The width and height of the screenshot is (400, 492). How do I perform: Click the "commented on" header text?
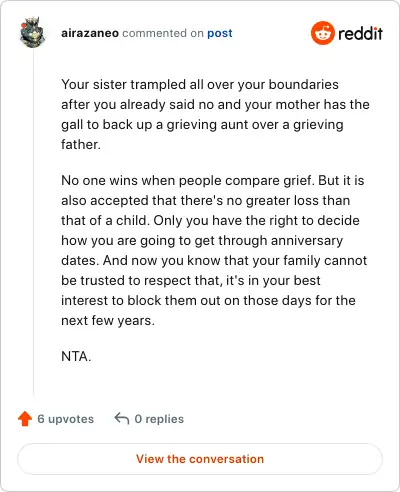pyautogui.click(x=163, y=33)
